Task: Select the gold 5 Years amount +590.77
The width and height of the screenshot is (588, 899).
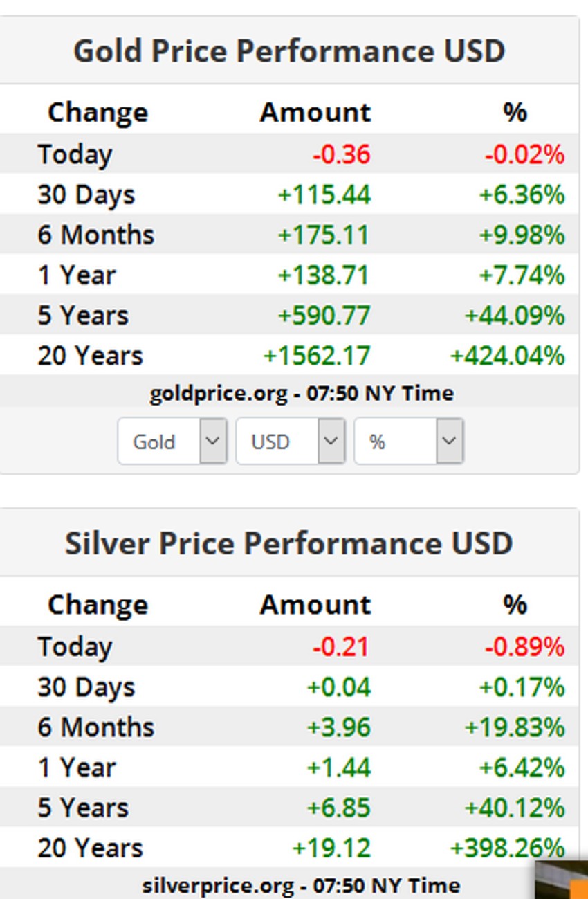Action: point(324,316)
